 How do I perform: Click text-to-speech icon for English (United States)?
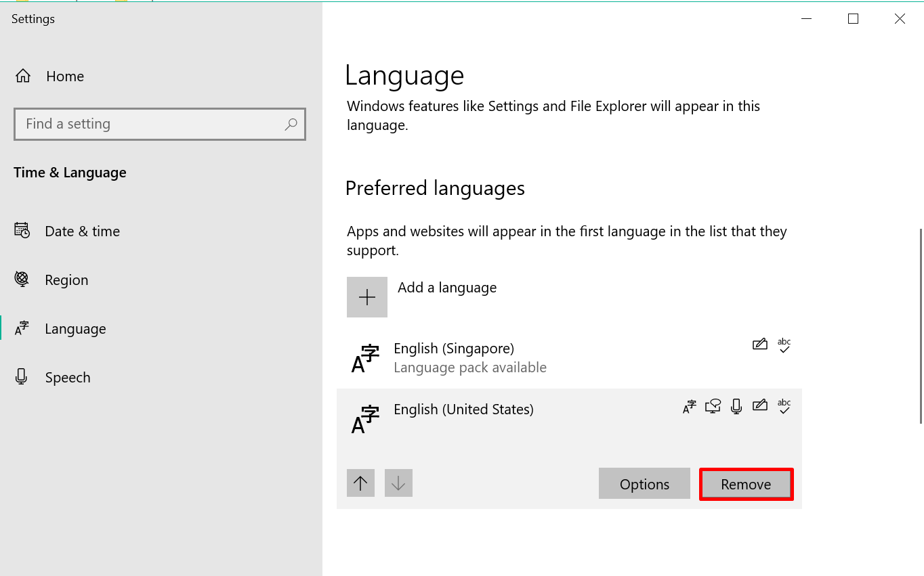(x=713, y=406)
